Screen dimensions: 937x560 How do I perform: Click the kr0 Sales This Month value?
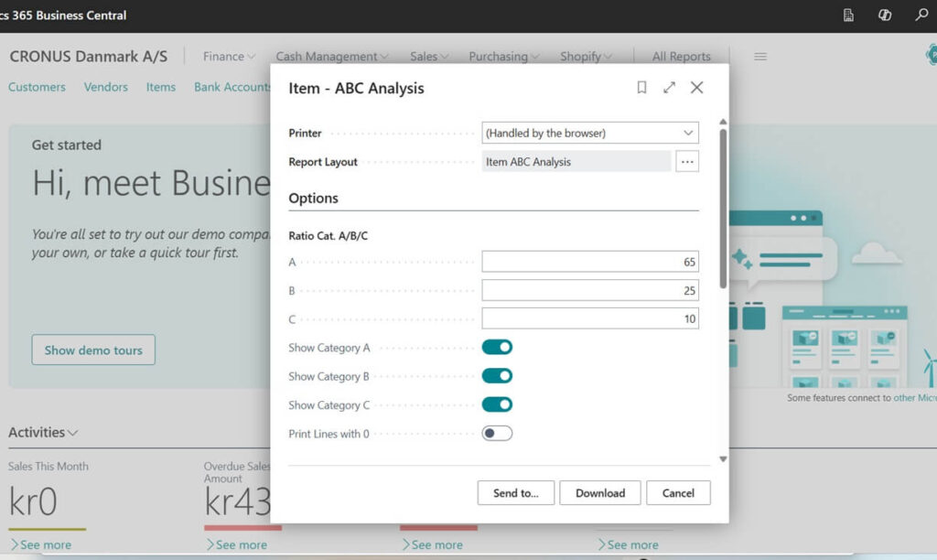(33, 501)
